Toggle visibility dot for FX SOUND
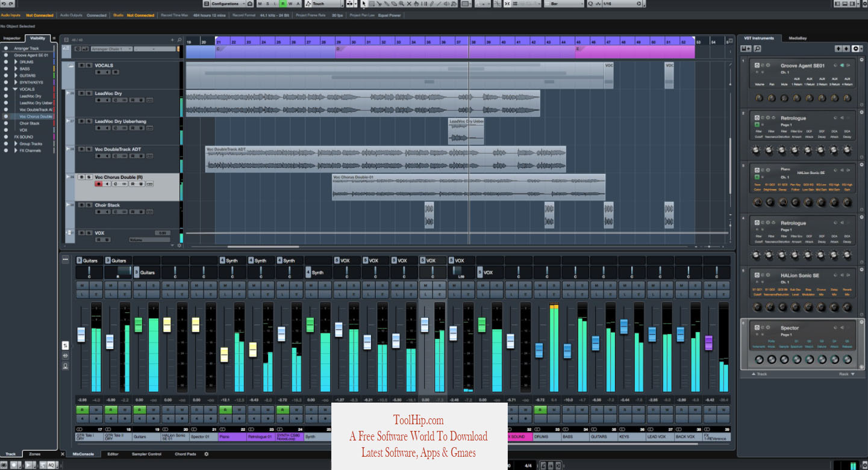This screenshot has height=470, width=868. 6,137
